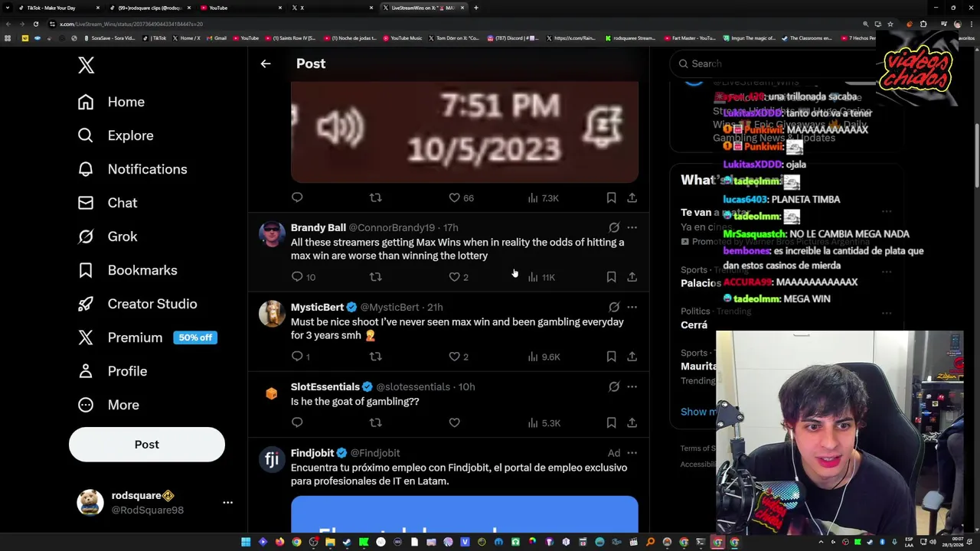This screenshot has height=551, width=980.
Task: Share SlotEssentials reply
Action: pyautogui.click(x=632, y=422)
